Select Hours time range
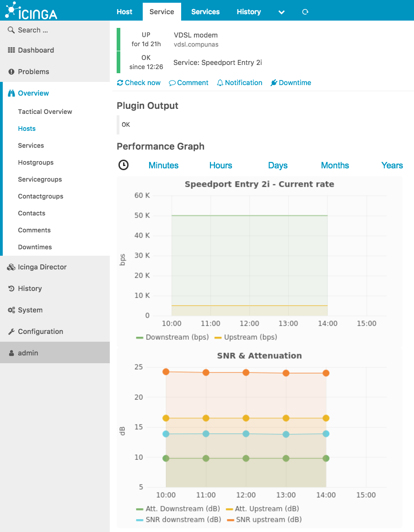414x532 pixels. click(x=220, y=165)
